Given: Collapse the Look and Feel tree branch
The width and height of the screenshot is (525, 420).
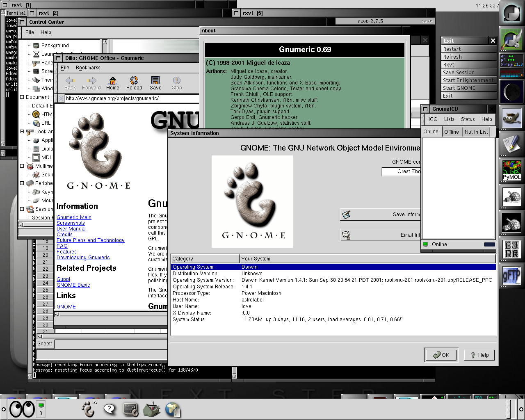Looking at the screenshot, I should coord(22,132).
